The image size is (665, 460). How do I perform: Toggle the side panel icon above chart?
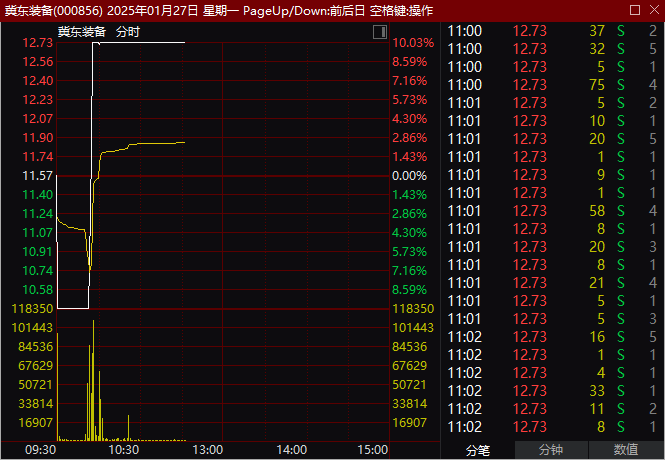(x=380, y=32)
